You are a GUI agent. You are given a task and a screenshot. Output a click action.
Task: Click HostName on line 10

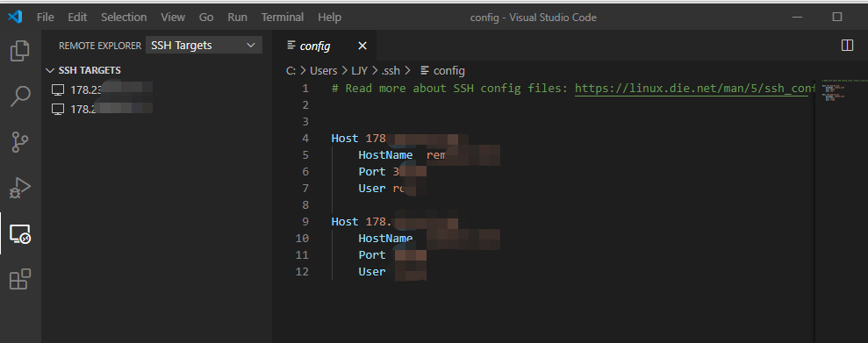385,239
